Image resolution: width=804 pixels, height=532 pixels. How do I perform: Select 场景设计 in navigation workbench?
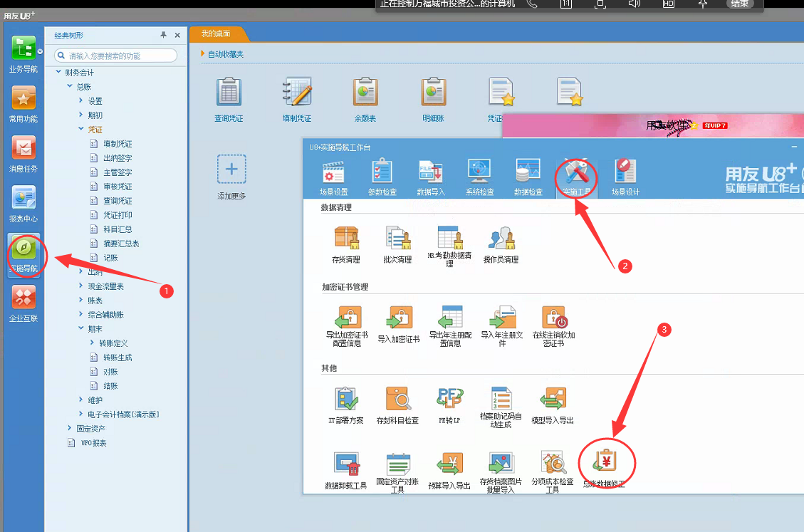[x=625, y=177]
